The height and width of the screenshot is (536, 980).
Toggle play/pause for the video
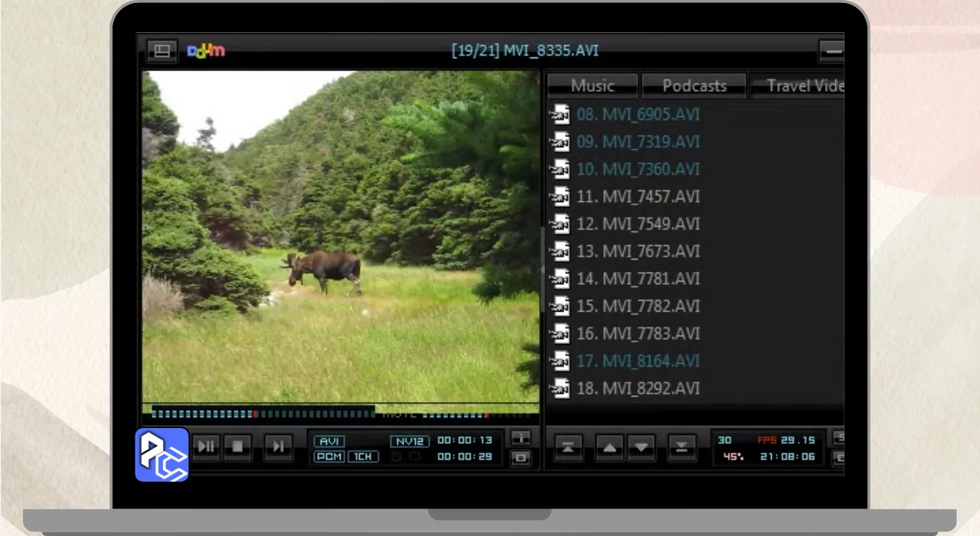[x=207, y=446]
